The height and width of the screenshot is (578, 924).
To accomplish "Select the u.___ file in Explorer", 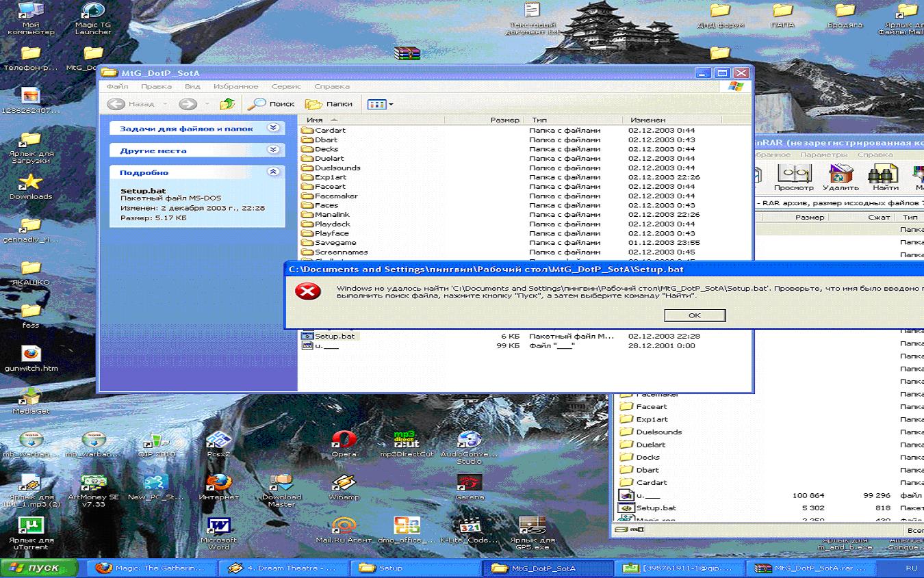I will click(x=320, y=345).
